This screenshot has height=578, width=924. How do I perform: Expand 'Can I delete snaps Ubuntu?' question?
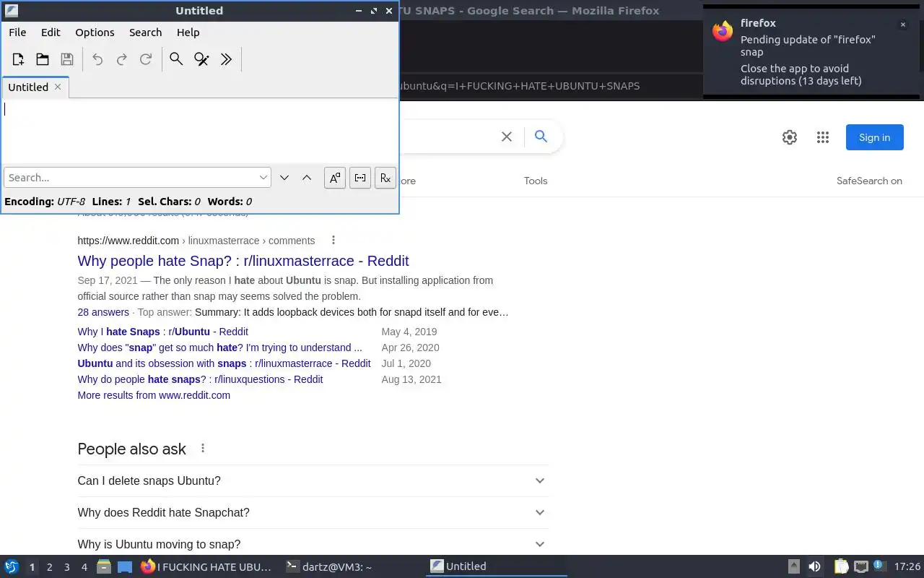[313, 480]
